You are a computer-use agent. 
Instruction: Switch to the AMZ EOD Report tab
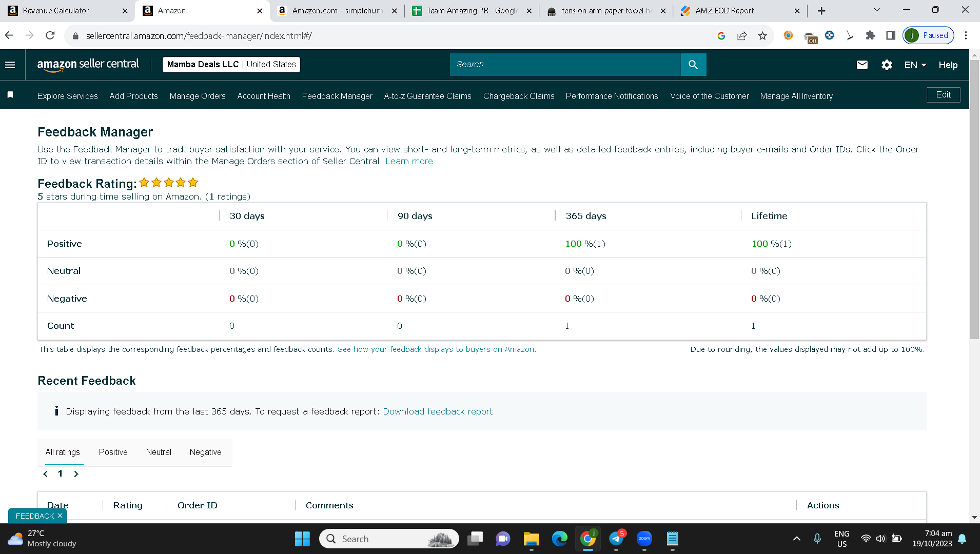[739, 11]
